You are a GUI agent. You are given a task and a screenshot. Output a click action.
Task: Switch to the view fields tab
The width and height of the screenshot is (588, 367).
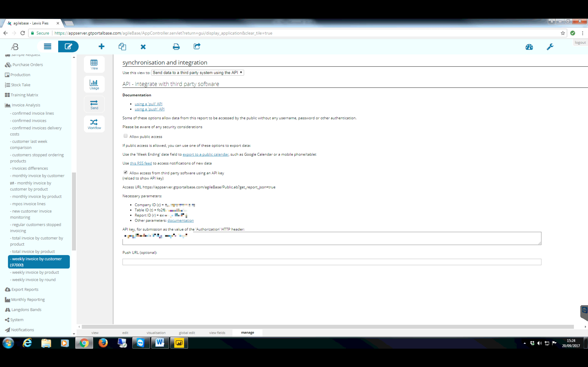pyautogui.click(x=217, y=333)
